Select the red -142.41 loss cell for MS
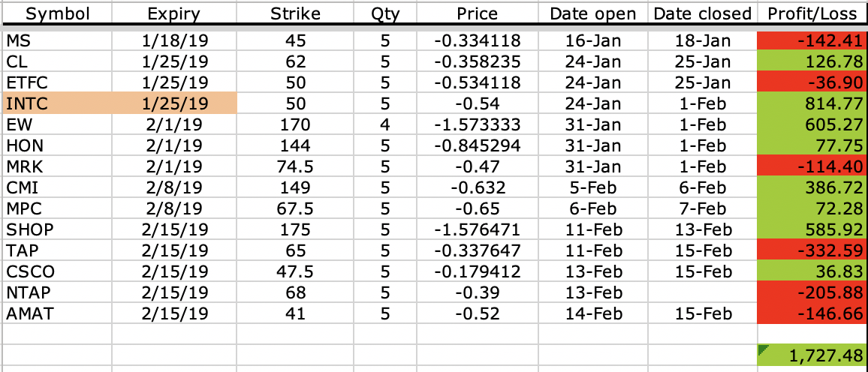The image size is (868, 372). point(812,40)
